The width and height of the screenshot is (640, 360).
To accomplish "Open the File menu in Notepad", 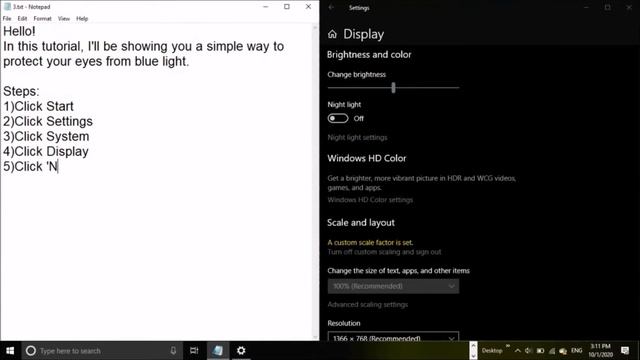I will [7, 18].
